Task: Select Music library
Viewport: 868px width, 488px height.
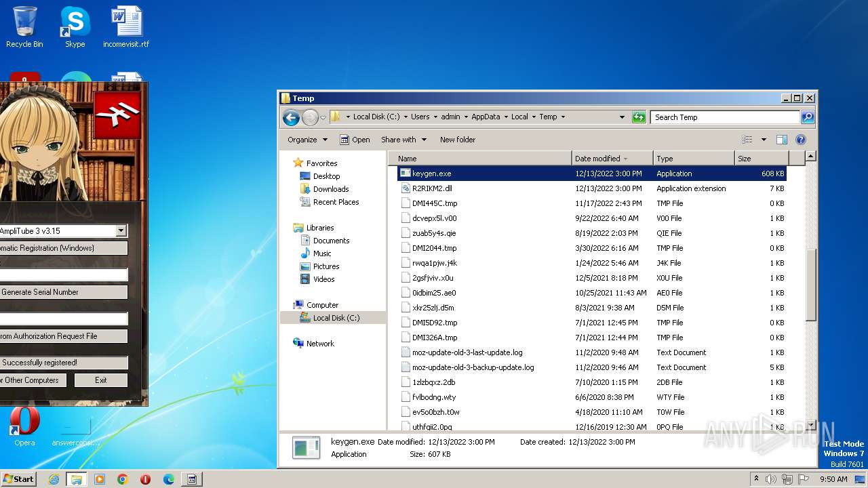Action: tap(322, 253)
